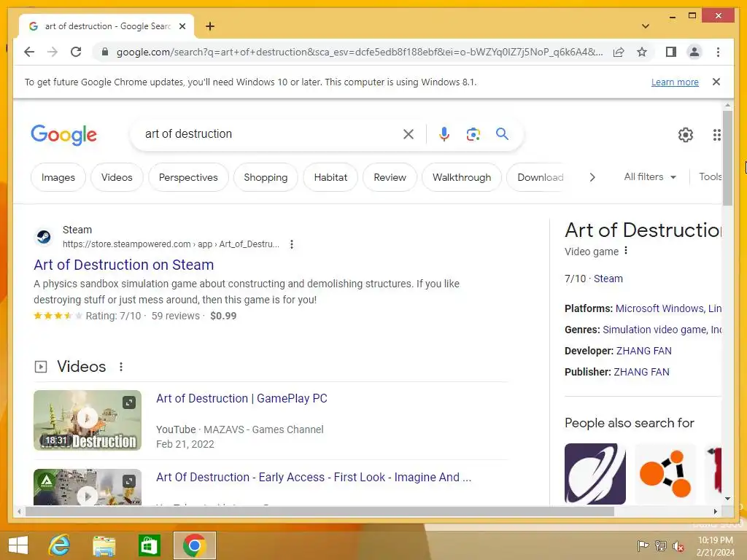Open Windows Store from taskbar
Image resolution: width=747 pixels, height=560 pixels.
[149, 545]
